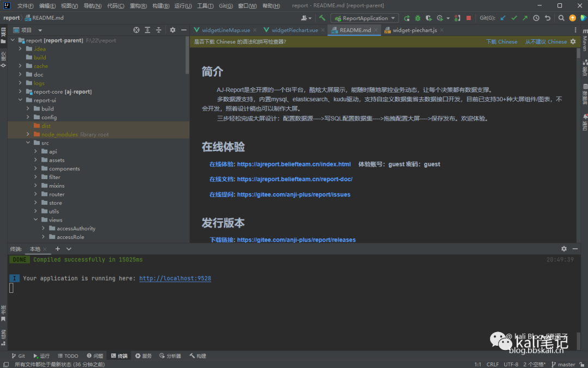Viewport: 588px width, 368px height.
Task: Open the Maven sidebar tool window
Action: pos(585,40)
